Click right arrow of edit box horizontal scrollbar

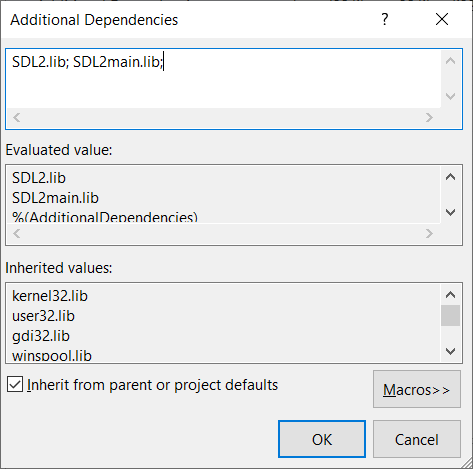(429, 117)
